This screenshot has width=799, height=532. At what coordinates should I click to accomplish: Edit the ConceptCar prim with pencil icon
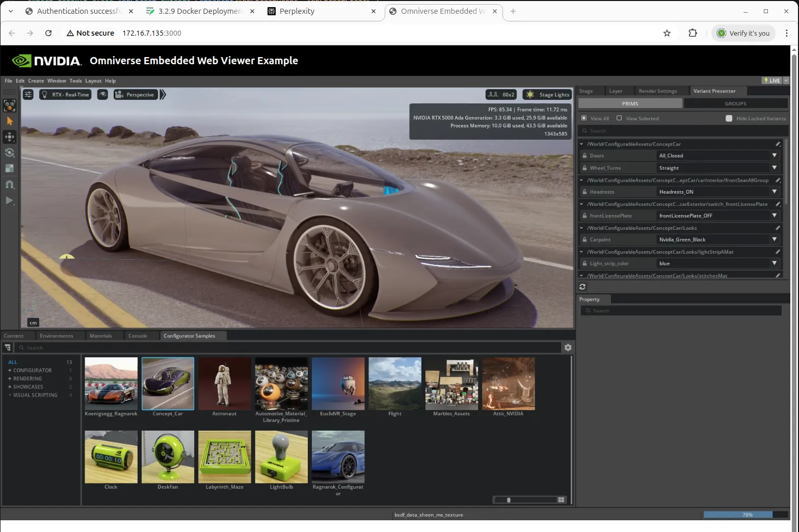[778, 144]
